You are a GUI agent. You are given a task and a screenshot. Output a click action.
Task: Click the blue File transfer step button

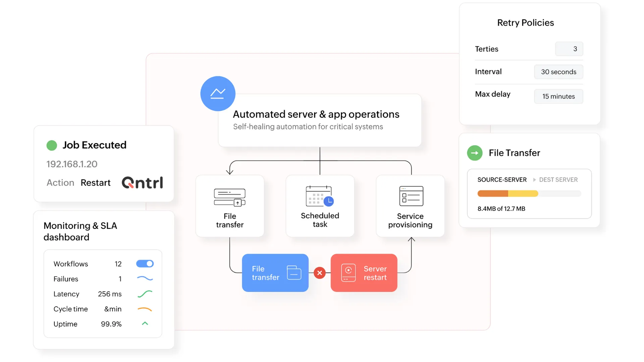(275, 273)
